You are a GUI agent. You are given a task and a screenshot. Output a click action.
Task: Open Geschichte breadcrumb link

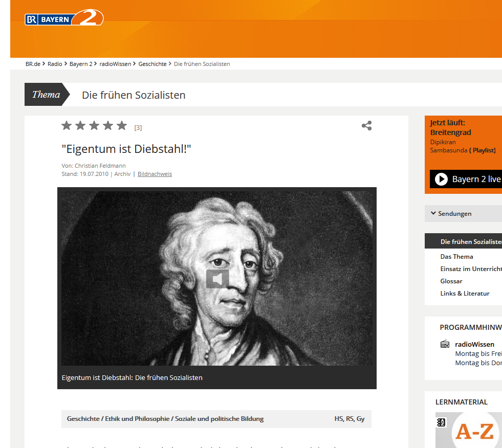pos(152,64)
